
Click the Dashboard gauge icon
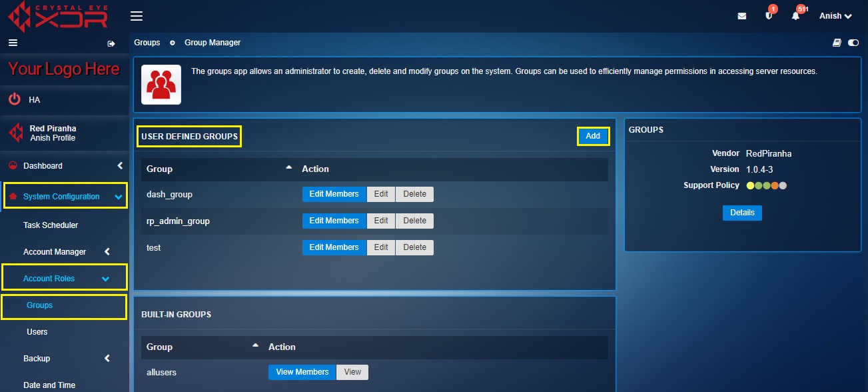pyautogui.click(x=13, y=165)
